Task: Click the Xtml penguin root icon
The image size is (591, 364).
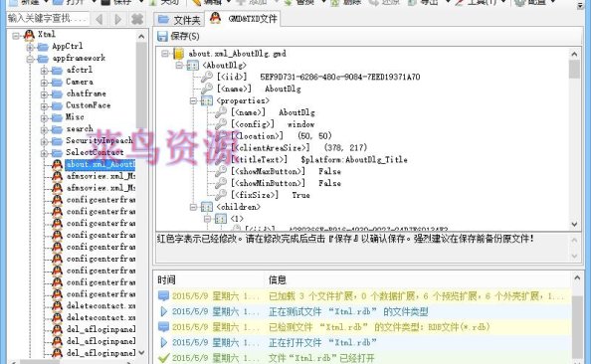Action: [x=29, y=35]
